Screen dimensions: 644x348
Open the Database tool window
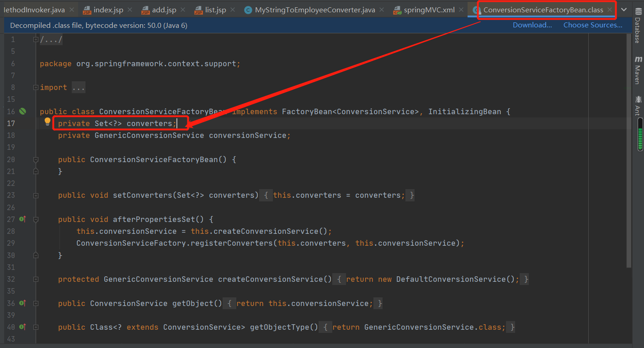tap(638, 26)
